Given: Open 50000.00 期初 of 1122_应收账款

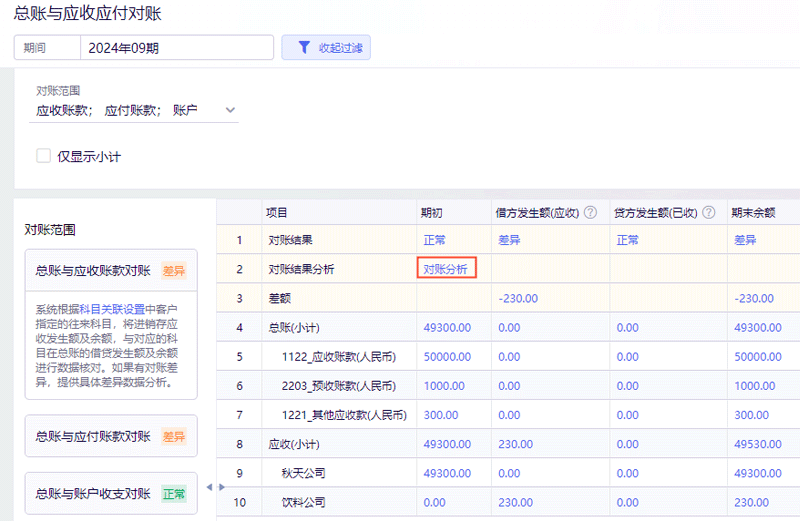Looking at the screenshot, I should pyautogui.click(x=447, y=357).
